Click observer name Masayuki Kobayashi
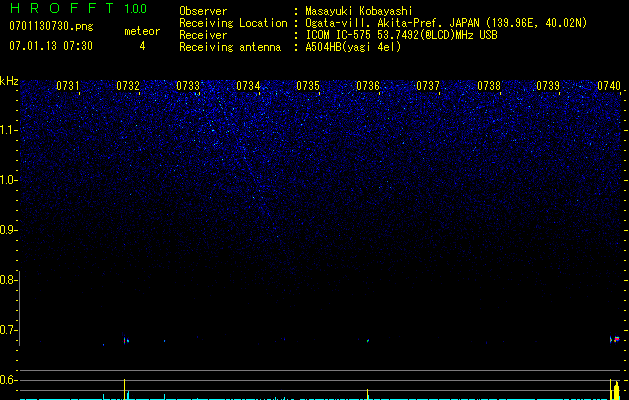629x400 pixels. point(359,11)
